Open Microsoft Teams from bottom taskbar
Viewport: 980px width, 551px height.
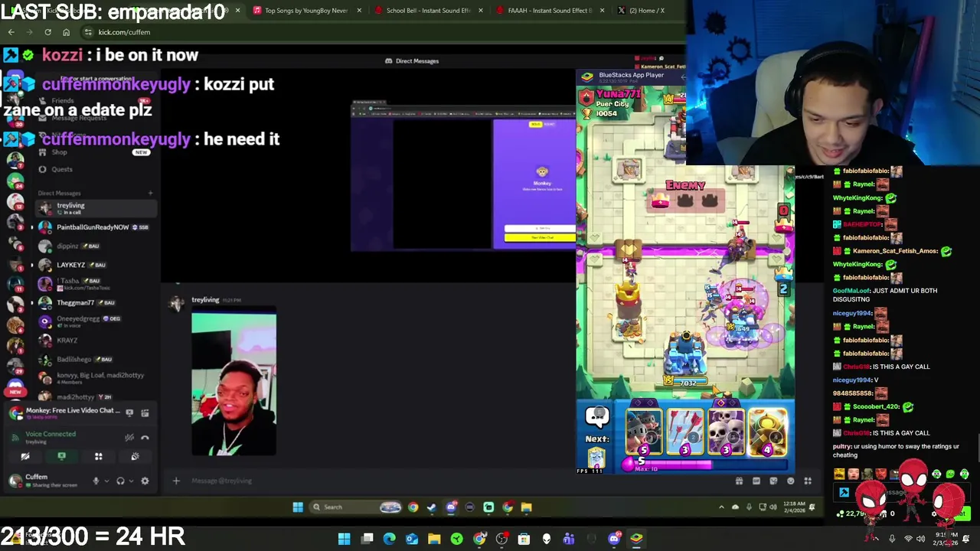click(x=569, y=539)
